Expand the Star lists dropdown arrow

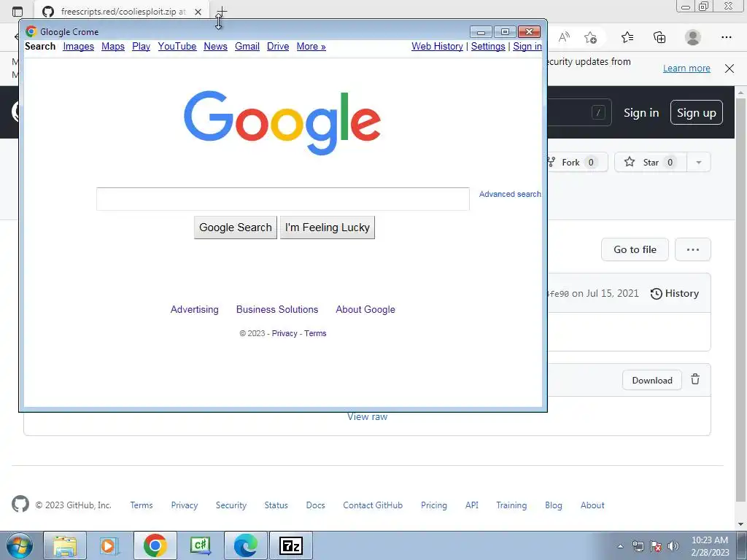[699, 163]
